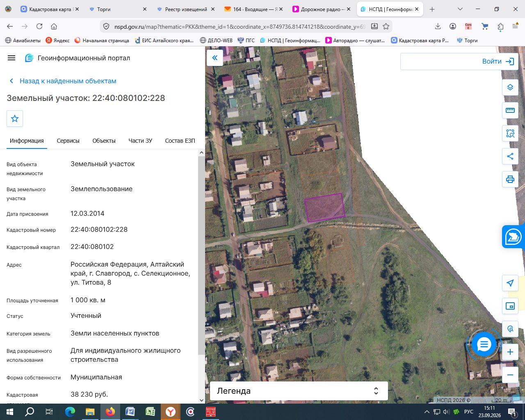
Task: Switch to the Сервисы tab
Action: (x=68, y=141)
